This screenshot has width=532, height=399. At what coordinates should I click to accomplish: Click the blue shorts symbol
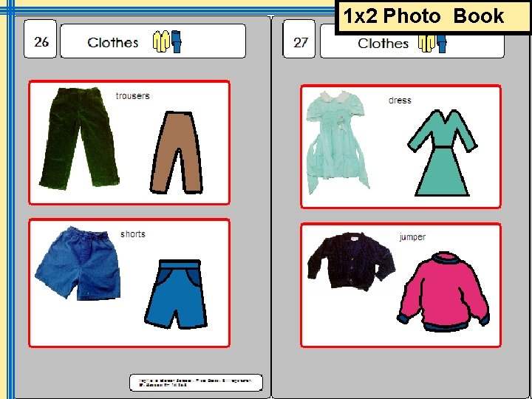tap(176, 294)
